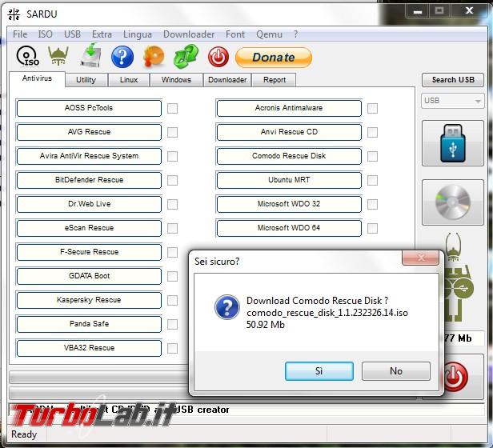493x448 pixels.
Task: Create ISO with the CD disc button
Action: 453,202
